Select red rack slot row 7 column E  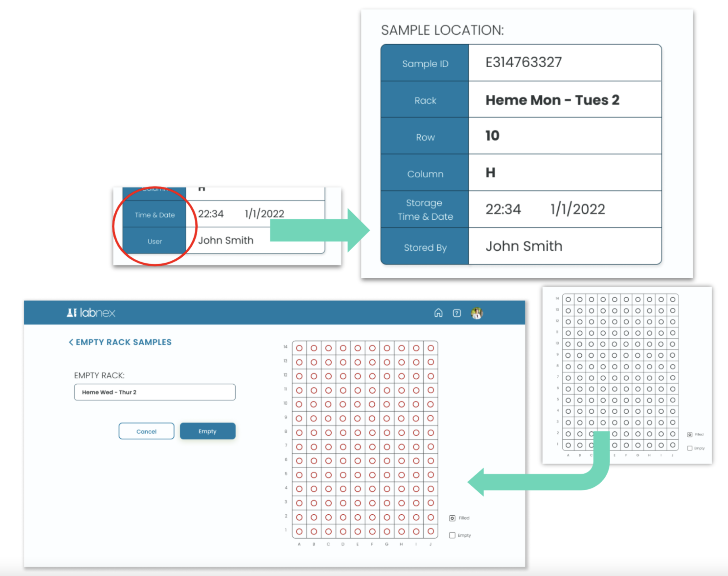tap(357, 447)
